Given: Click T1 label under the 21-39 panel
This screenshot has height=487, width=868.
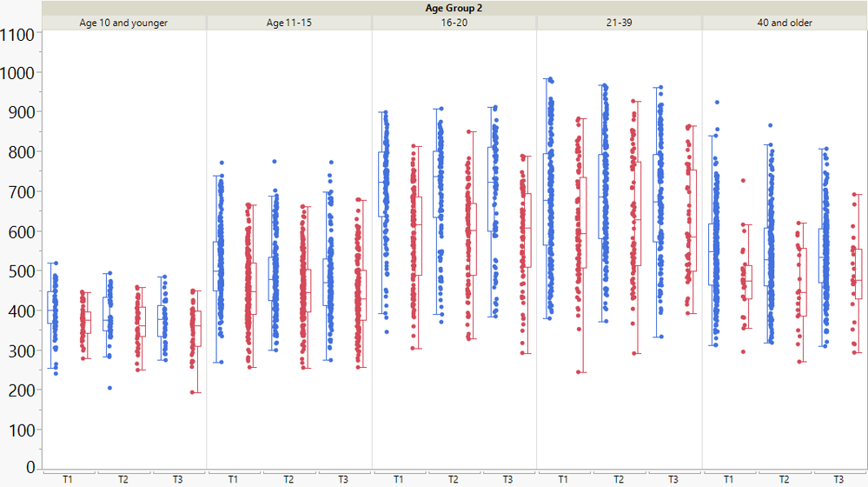Looking at the screenshot, I should click(x=563, y=479).
